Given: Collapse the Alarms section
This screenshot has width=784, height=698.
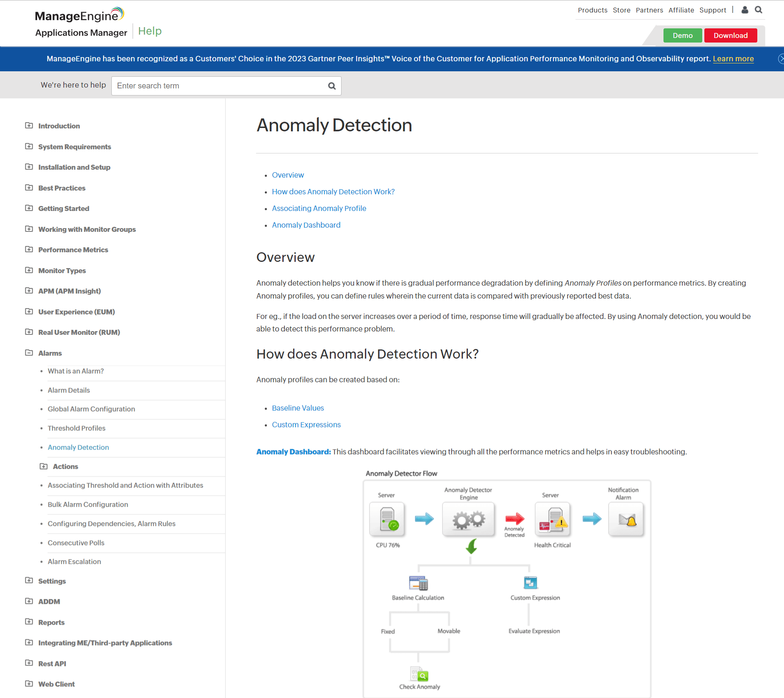Looking at the screenshot, I should coord(29,353).
